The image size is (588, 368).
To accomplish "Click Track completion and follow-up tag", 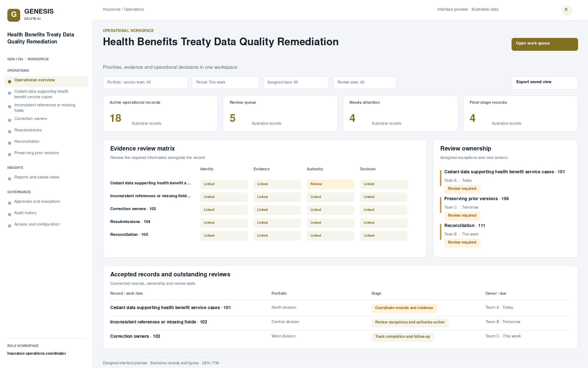I will pos(402,337).
